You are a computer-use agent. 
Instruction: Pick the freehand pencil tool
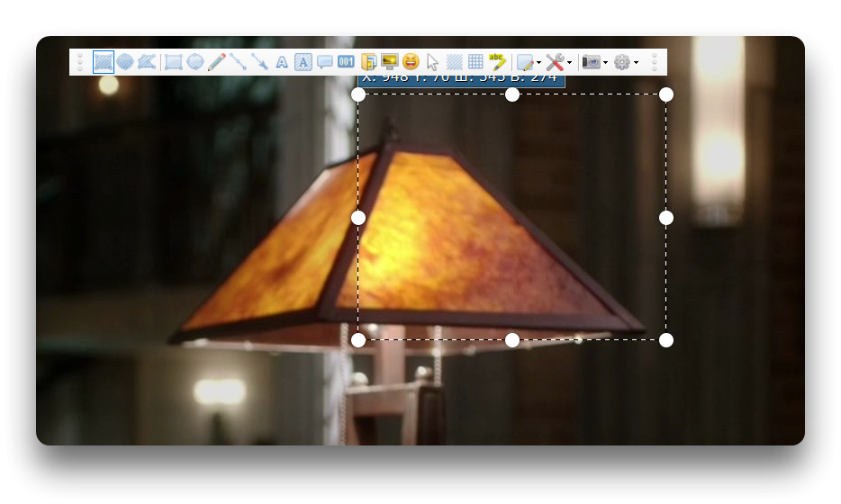click(217, 62)
